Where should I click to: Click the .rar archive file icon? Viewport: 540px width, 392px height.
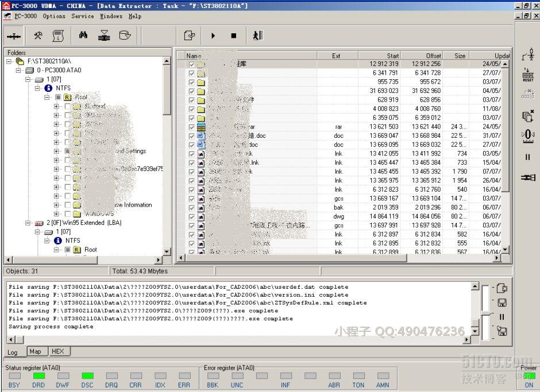click(x=201, y=127)
